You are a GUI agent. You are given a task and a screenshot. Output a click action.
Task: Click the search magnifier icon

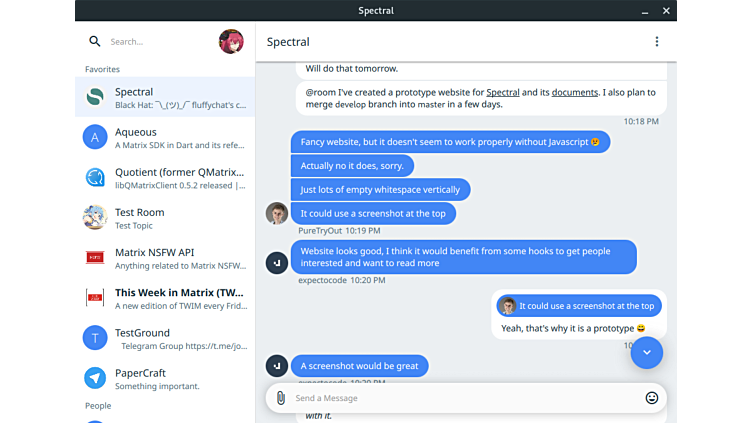coord(95,42)
